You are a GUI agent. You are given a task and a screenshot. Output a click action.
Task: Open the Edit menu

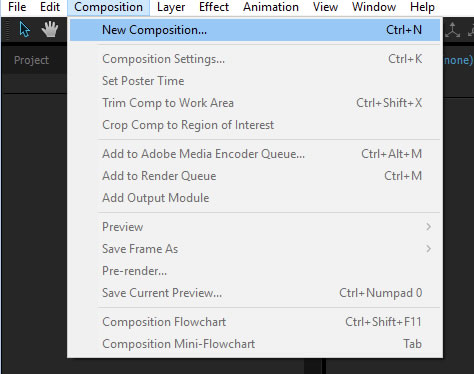click(x=50, y=7)
